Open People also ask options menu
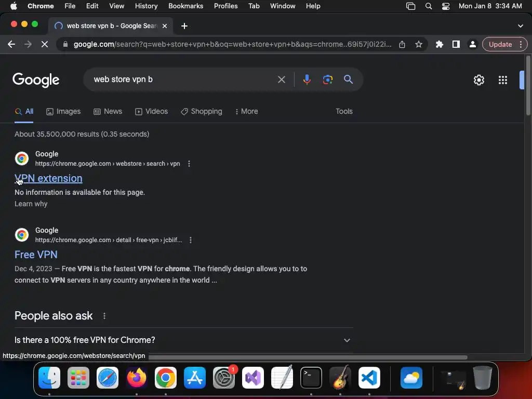The height and width of the screenshot is (399, 532). pyautogui.click(x=104, y=316)
